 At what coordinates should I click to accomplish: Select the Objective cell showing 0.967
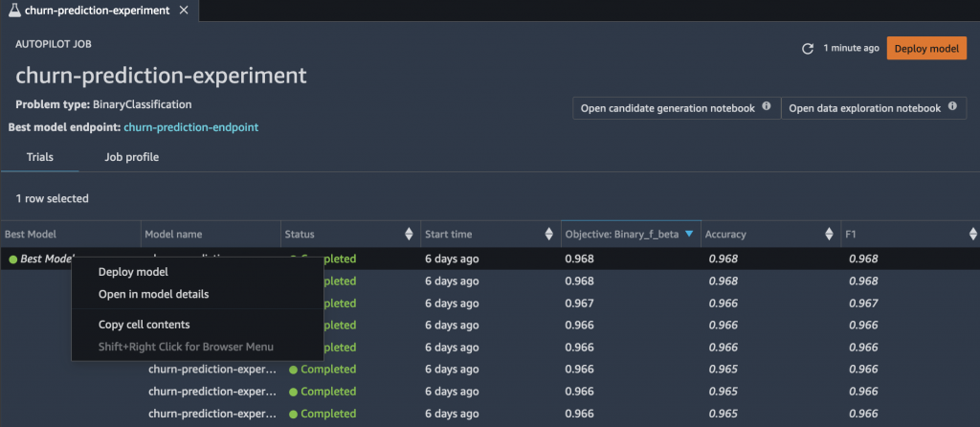(579, 303)
